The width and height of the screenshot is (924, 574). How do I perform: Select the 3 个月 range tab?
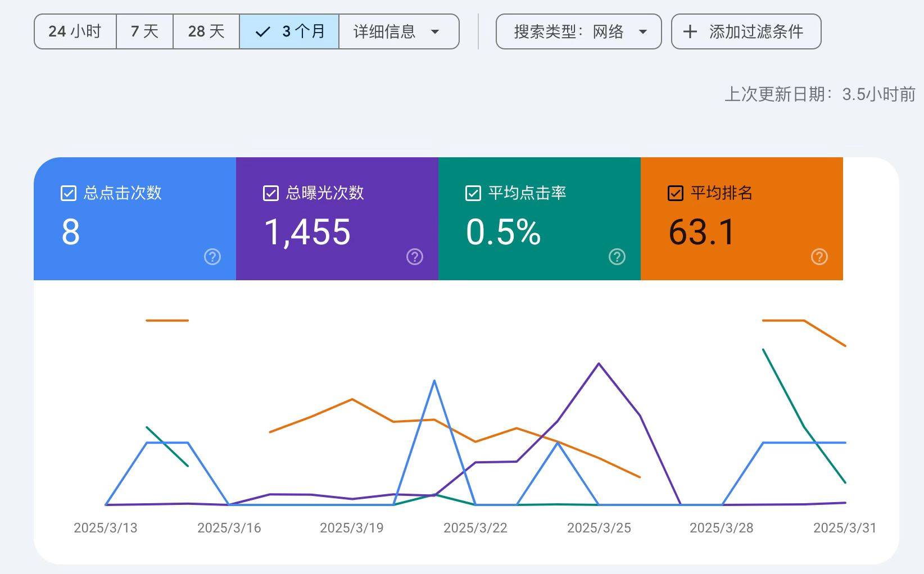coord(289,31)
